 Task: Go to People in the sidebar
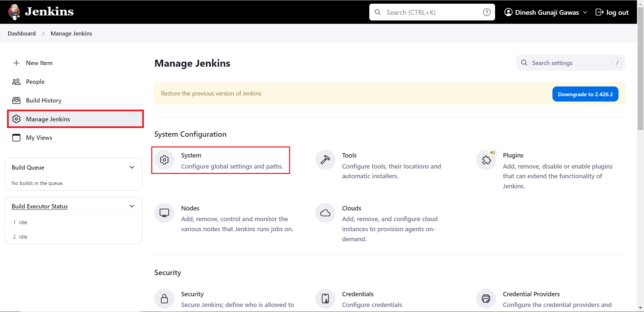pos(75,82)
